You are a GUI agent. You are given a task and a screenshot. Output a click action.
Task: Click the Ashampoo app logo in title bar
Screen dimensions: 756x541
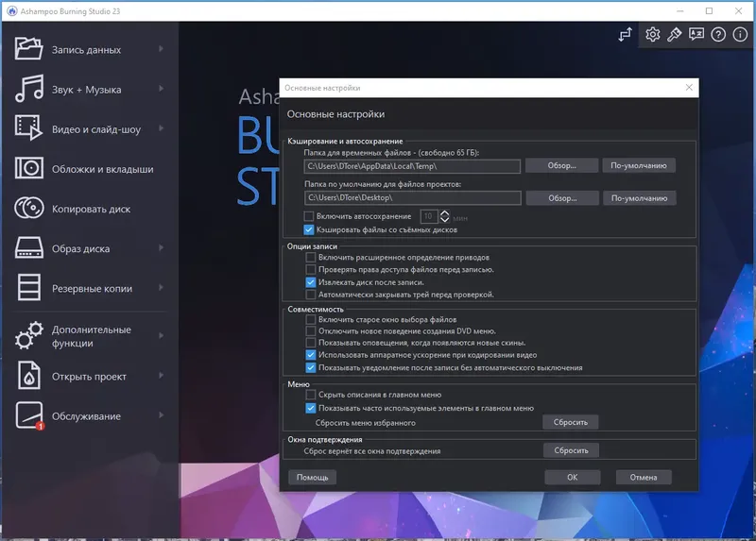pos(12,11)
